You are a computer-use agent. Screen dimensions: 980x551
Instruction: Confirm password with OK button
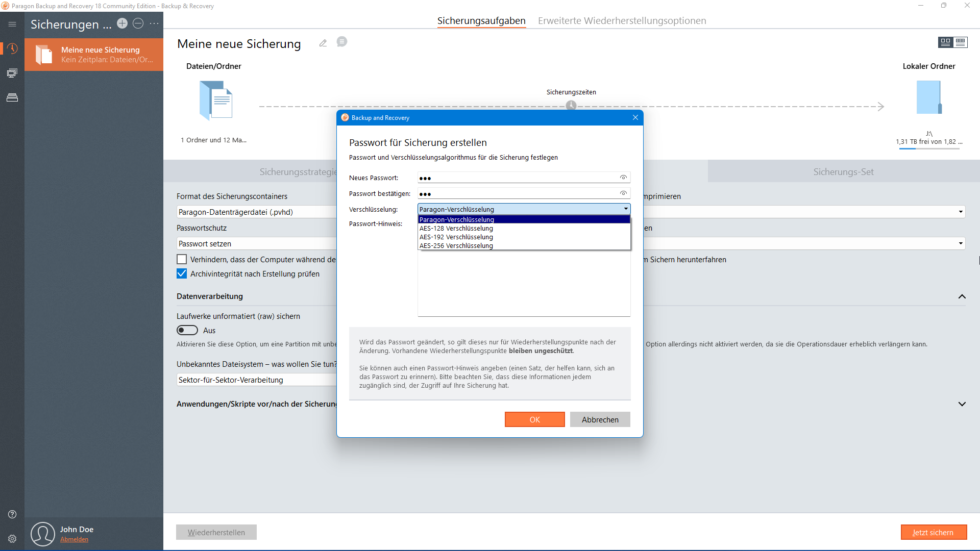click(x=534, y=419)
